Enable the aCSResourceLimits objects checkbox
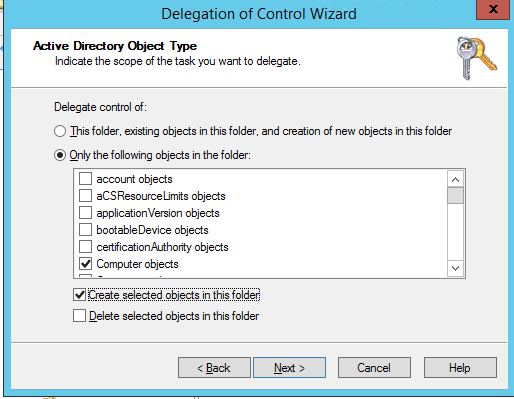 click(85, 196)
